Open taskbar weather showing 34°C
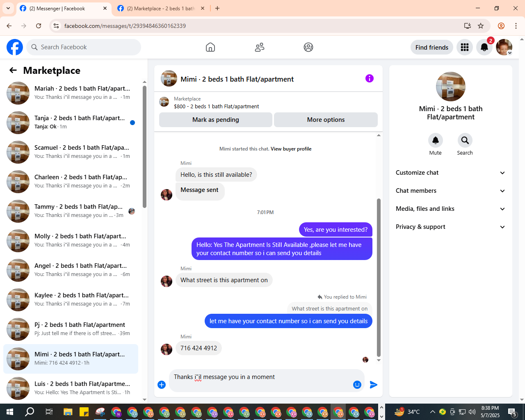This screenshot has width=525, height=420. 407,412
